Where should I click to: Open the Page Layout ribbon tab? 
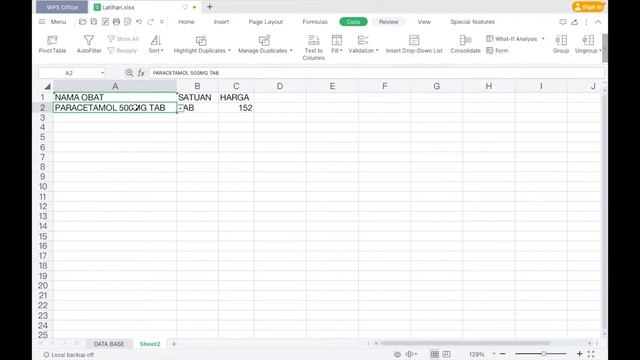click(266, 22)
